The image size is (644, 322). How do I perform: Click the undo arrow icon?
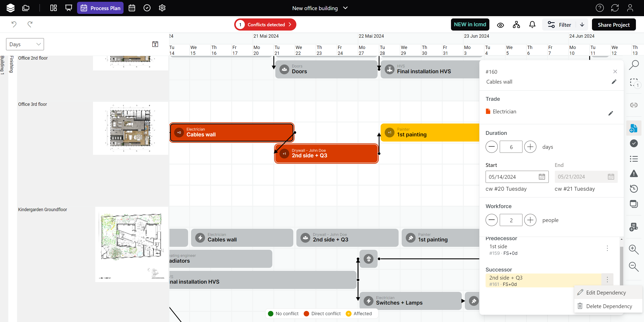tap(14, 24)
